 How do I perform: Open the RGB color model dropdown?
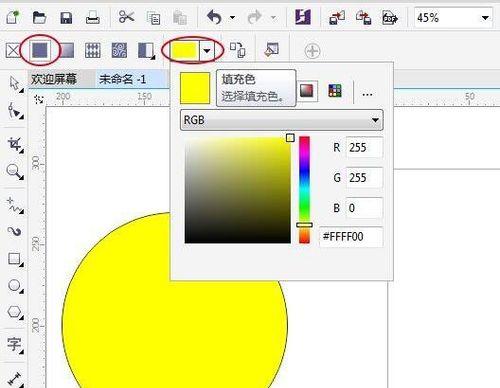click(282, 120)
